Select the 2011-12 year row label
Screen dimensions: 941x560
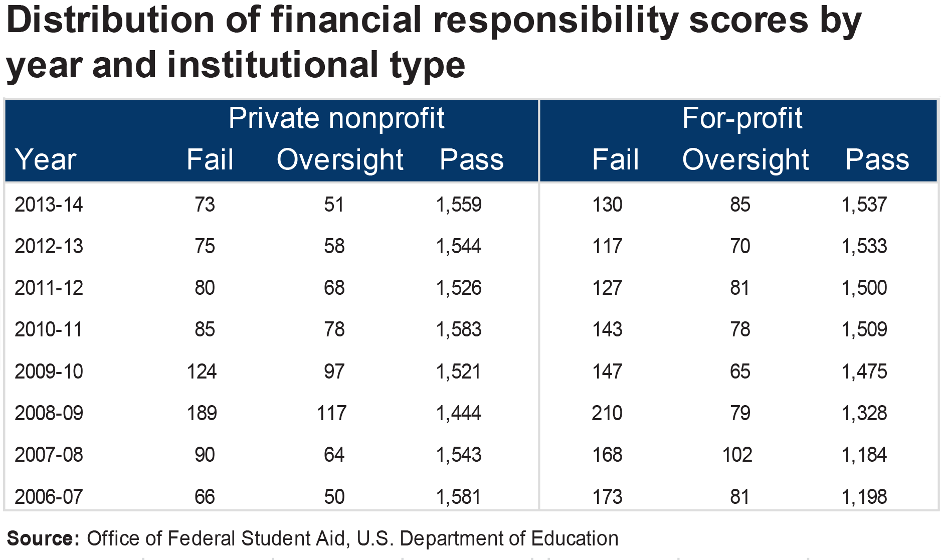(49, 288)
